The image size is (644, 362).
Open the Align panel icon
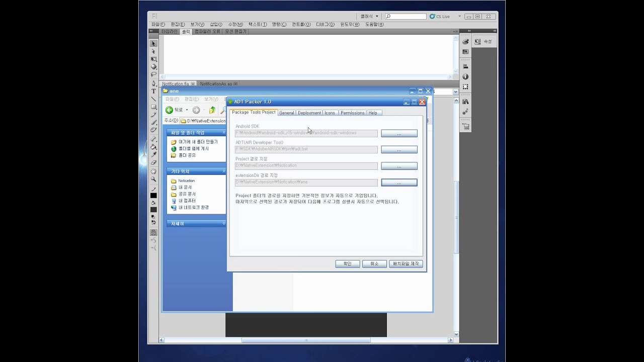pos(465,66)
